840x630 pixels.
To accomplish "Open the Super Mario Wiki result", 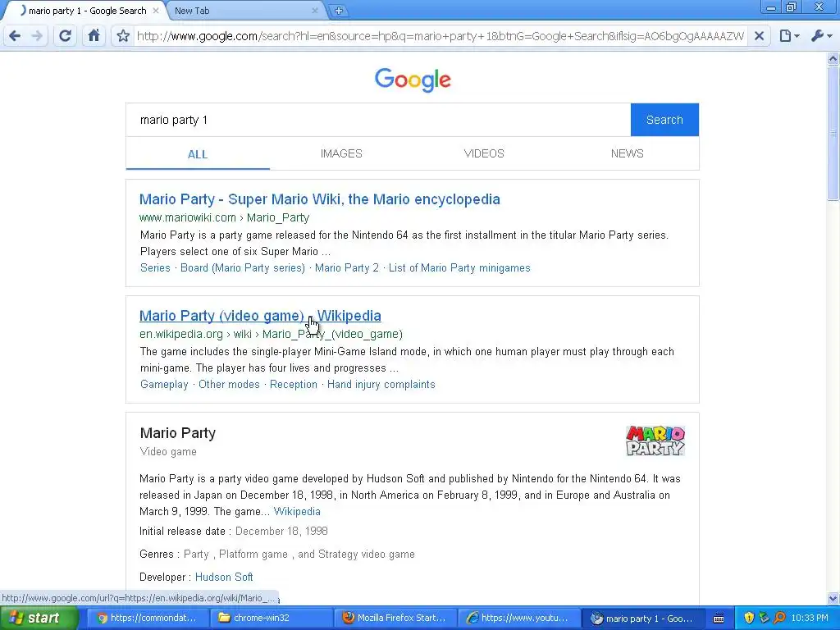I will [319, 199].
